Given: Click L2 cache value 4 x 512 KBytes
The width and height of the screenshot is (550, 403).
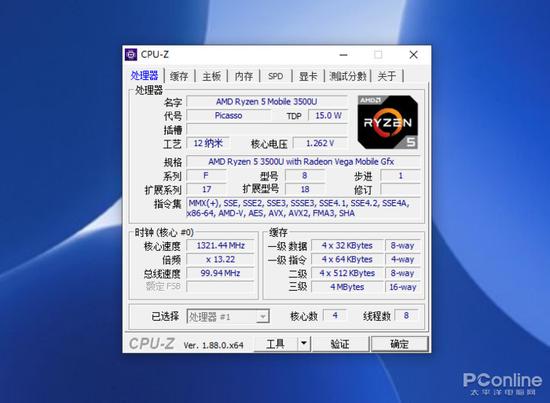Looking at the screenshot, I should 347,273.
